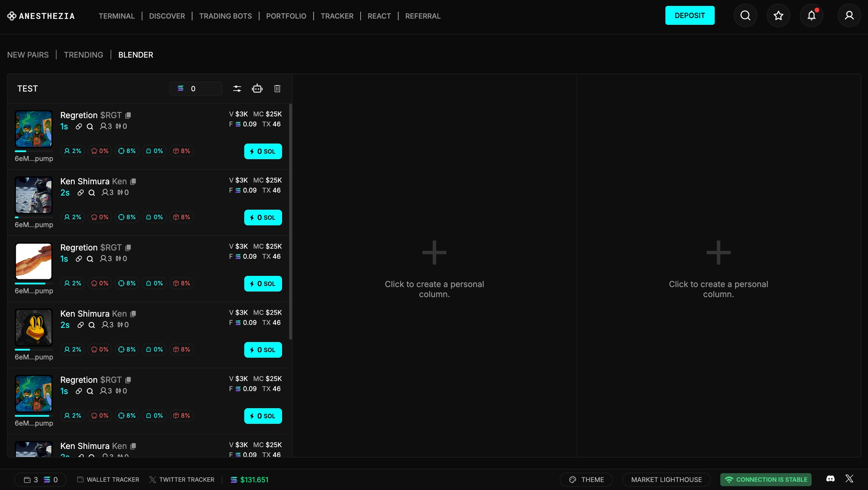The width and height of the screenshot is (868, 490).
Task: Quick buy 0 SOL on first Ken Shimura
Action: pos(263,217)
